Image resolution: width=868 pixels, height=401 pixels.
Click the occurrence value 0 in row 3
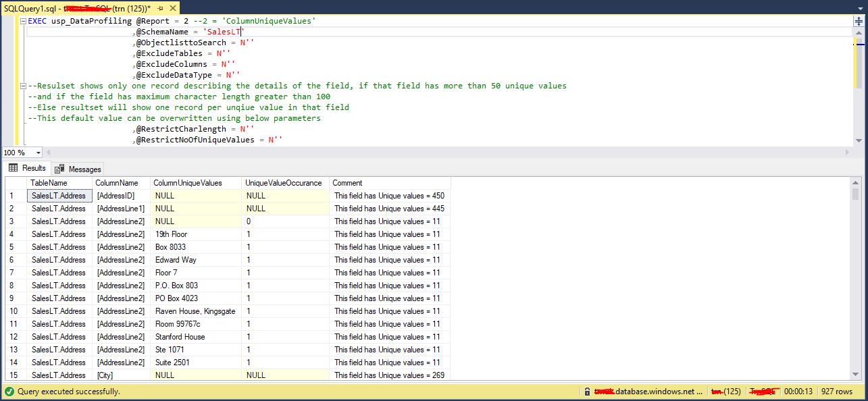(x=286, y=221)
